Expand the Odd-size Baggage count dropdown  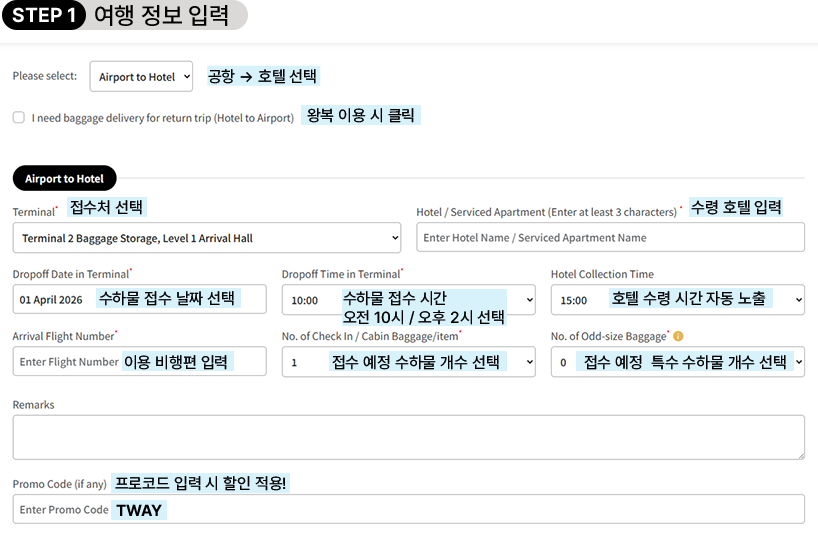pyautogui.click(x=677, y=362)
